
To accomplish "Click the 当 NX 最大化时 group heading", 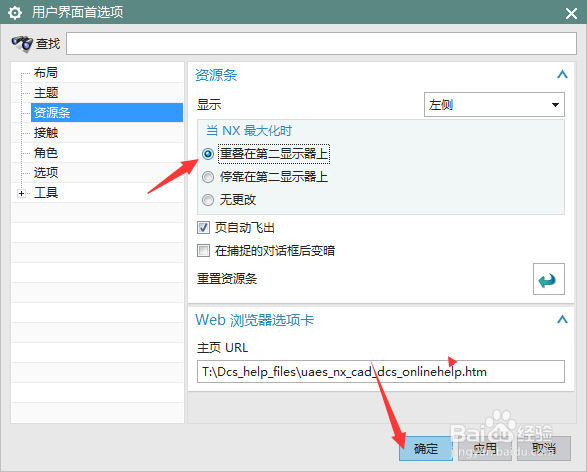I will pos(249,131).
